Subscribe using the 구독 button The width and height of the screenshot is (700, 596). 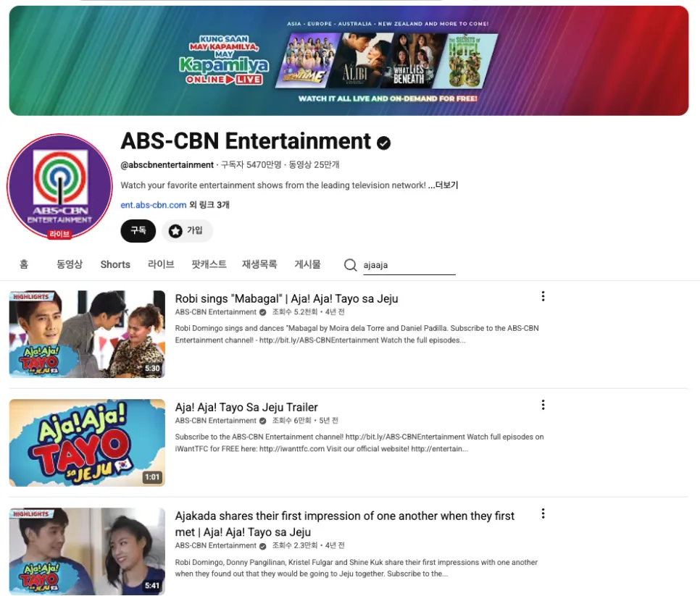pyautogui.click(x=138, y=230)
